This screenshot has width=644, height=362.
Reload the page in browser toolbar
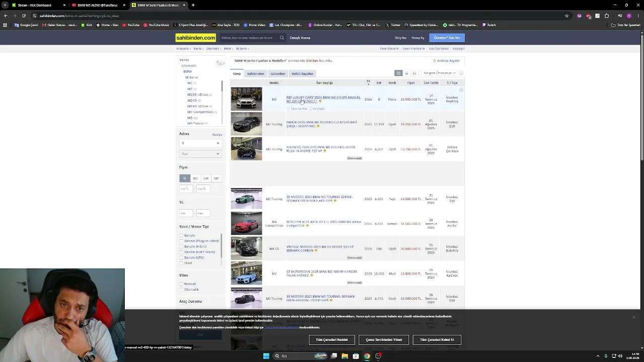24,16
